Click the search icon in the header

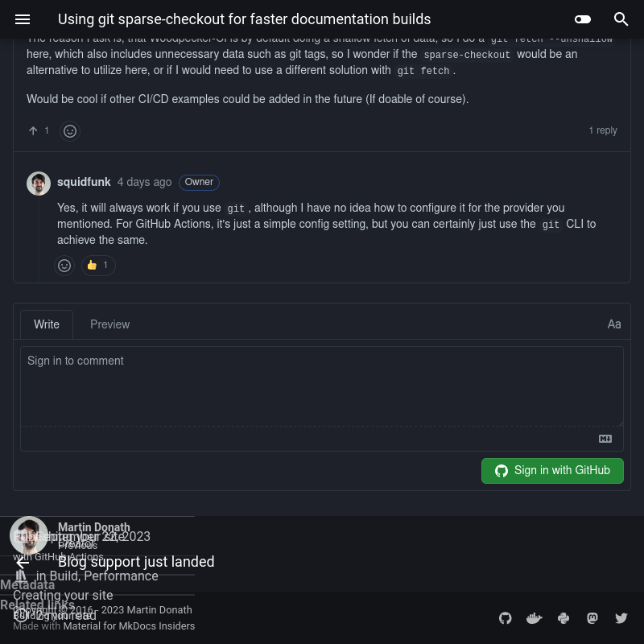click(x=621, y=19)
